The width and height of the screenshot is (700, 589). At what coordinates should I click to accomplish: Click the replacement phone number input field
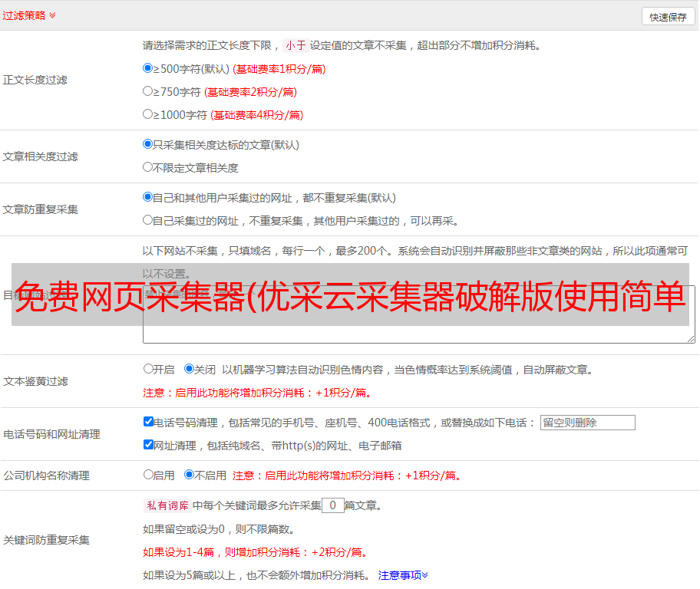[x=587, y=423]
